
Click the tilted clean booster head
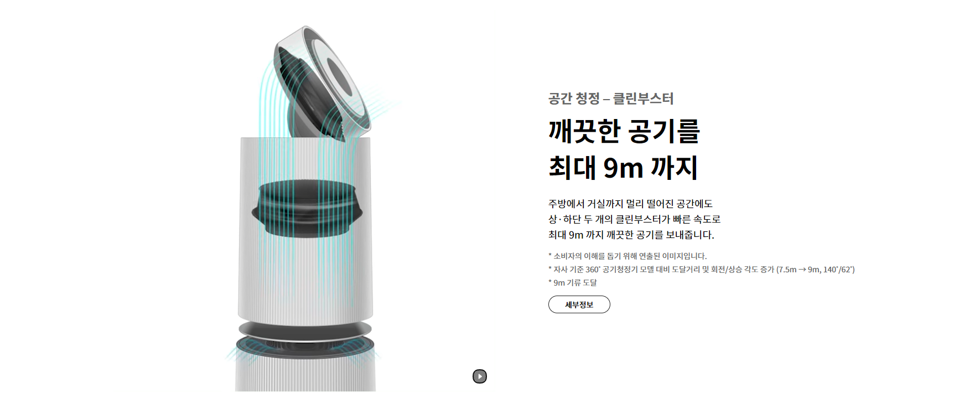tap(322, 82)
